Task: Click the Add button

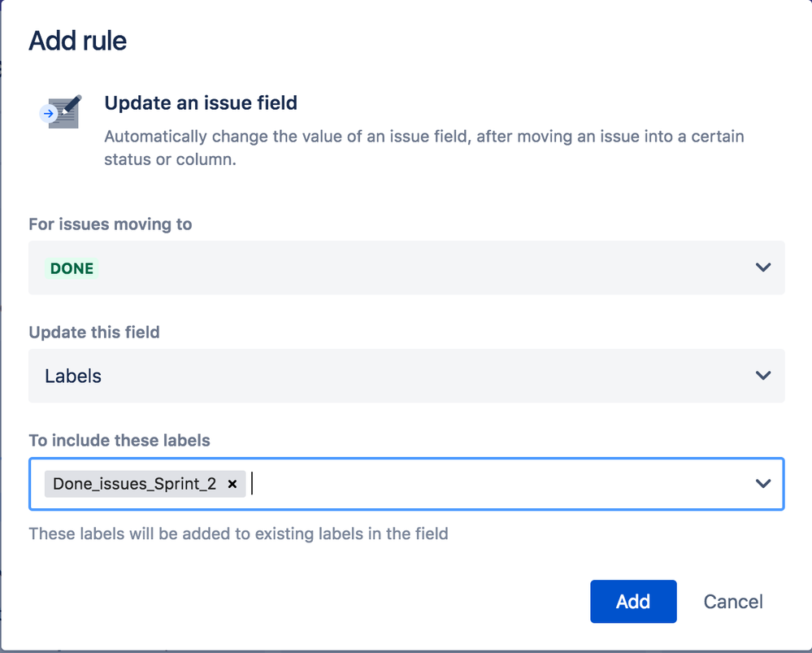Action: coord(633,601)
